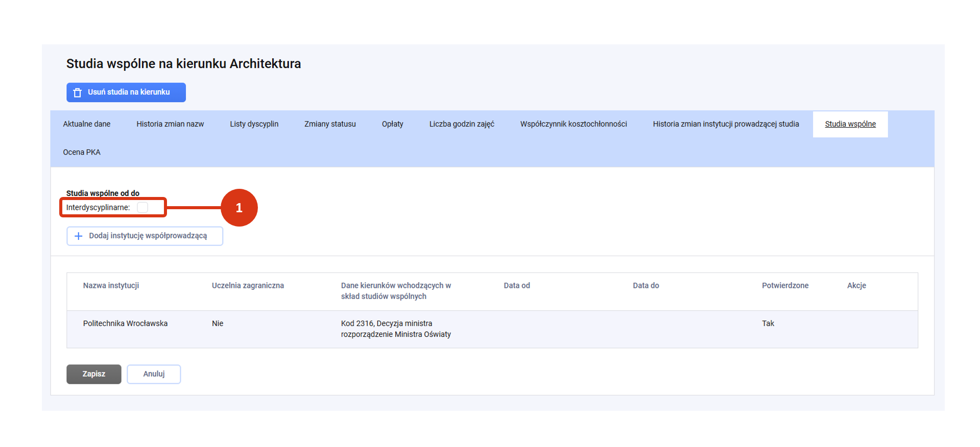Open the Aktualne dane tab
This screenshot has width=980, height=447.
(x=87, y=124)
